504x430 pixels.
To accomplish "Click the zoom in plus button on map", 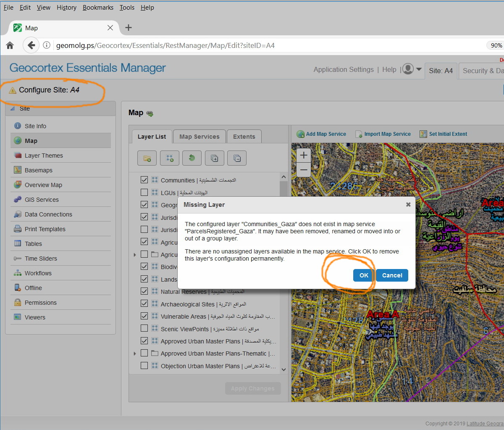I will click(x=303, y=155).
